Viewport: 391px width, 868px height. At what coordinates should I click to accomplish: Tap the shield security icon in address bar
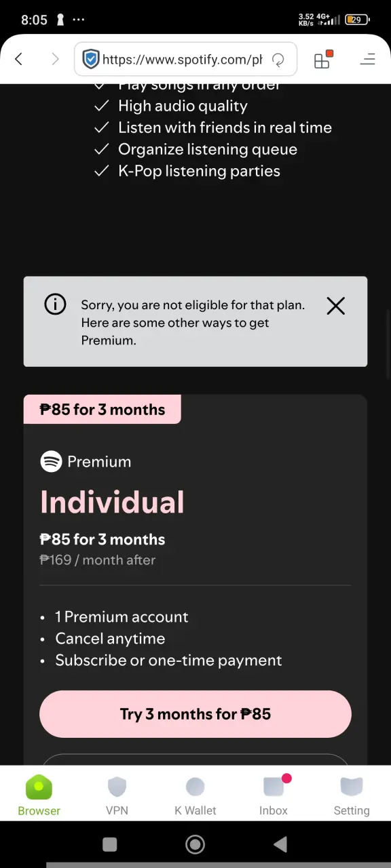pos(90,60)
